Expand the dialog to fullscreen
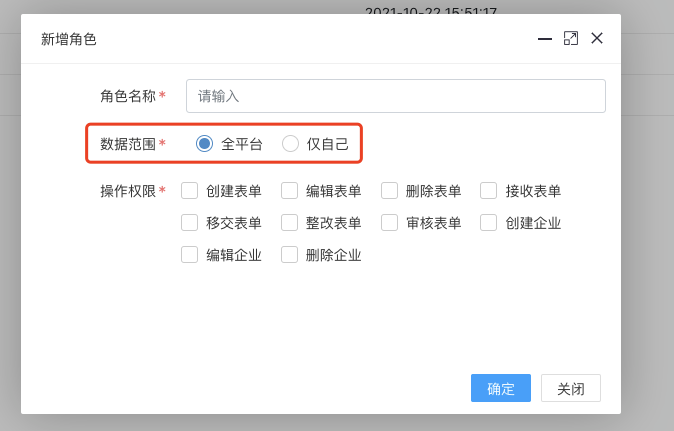Viewport: 674px width, 431px height. tap(571, 38)
